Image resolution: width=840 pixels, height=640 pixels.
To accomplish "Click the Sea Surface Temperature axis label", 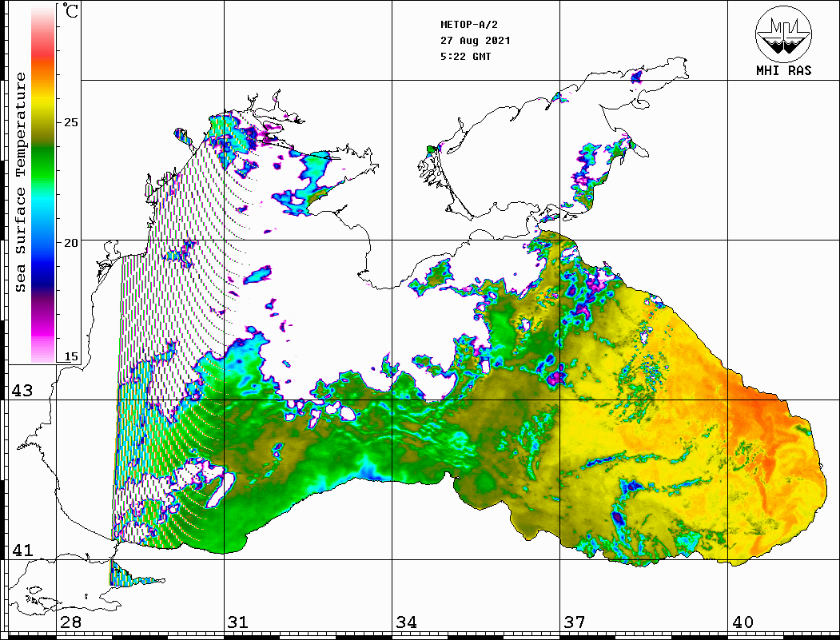I will 20,182.
